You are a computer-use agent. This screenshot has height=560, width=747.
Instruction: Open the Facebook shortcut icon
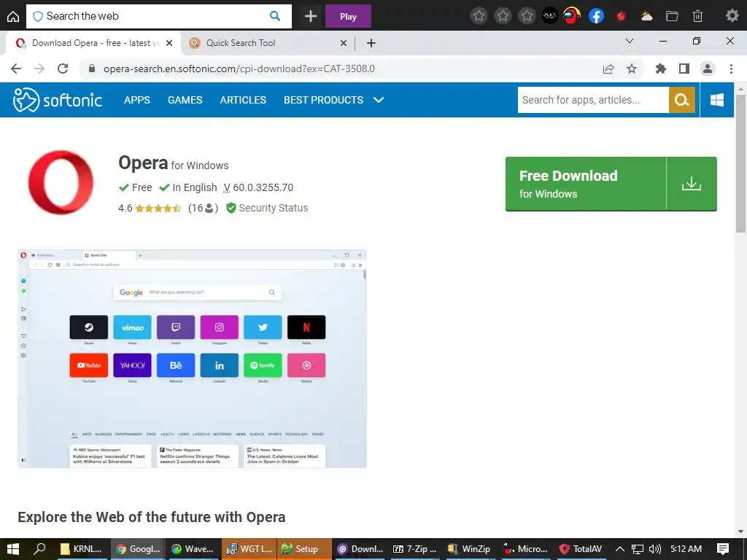pos(596,16)
